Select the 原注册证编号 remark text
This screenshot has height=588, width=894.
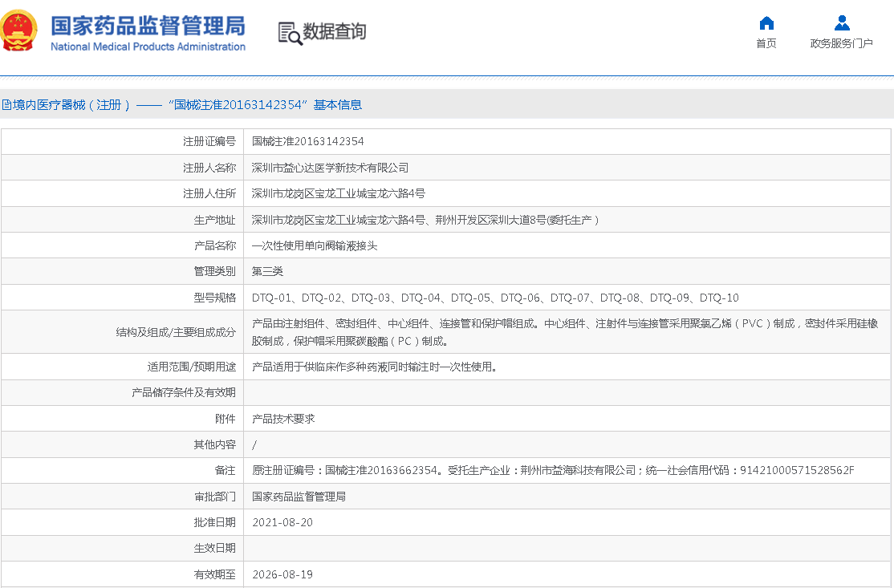coord(553,471)
